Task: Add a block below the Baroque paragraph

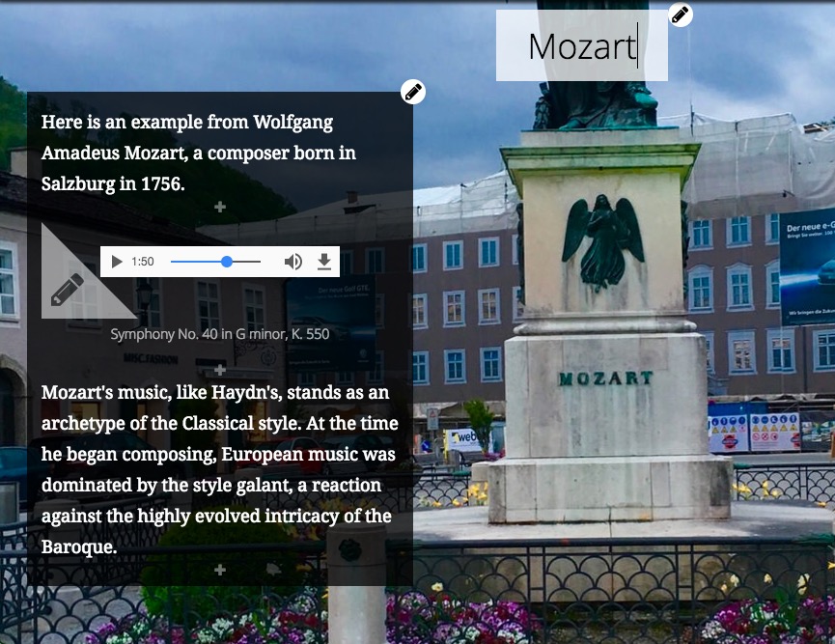Action: 220,570
